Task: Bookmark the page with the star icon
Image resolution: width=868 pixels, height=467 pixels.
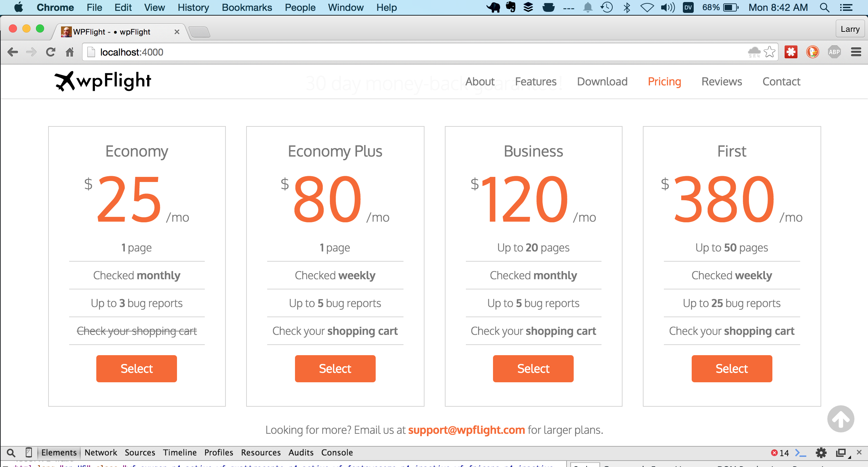Action: coord(770,52)
